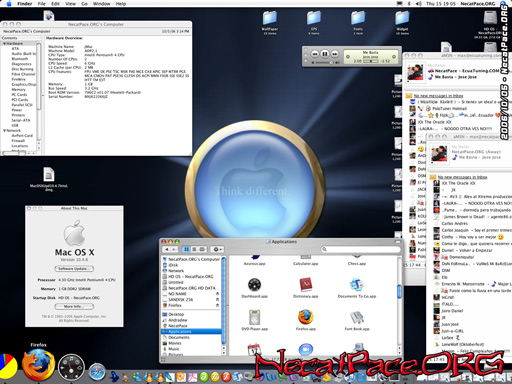Pause playback in the iTunes widget
The height and width of the screenshot is (384, 512).
(325, 54)
